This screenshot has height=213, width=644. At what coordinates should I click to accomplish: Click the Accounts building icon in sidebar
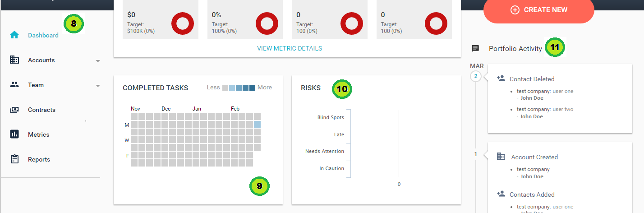pyautogui.click(x=14, y=60)
